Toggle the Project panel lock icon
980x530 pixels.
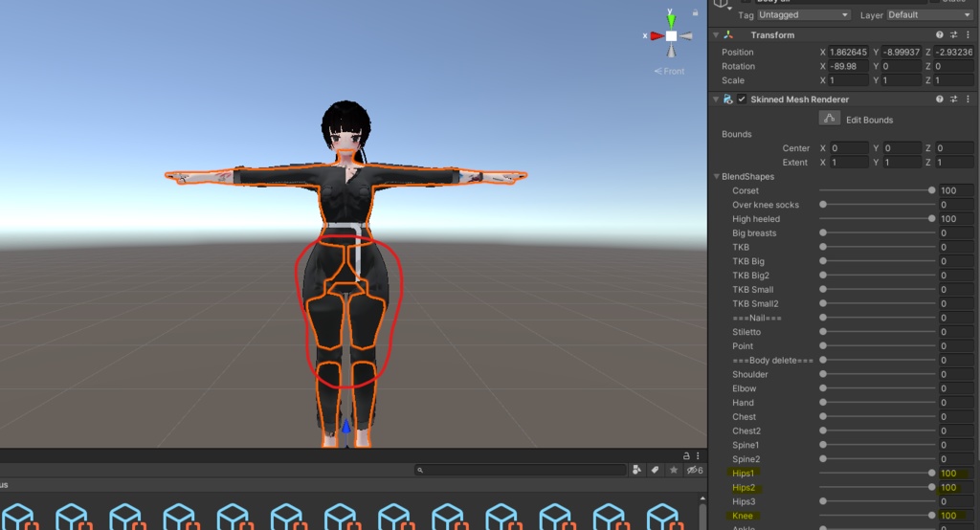[686, 455]
